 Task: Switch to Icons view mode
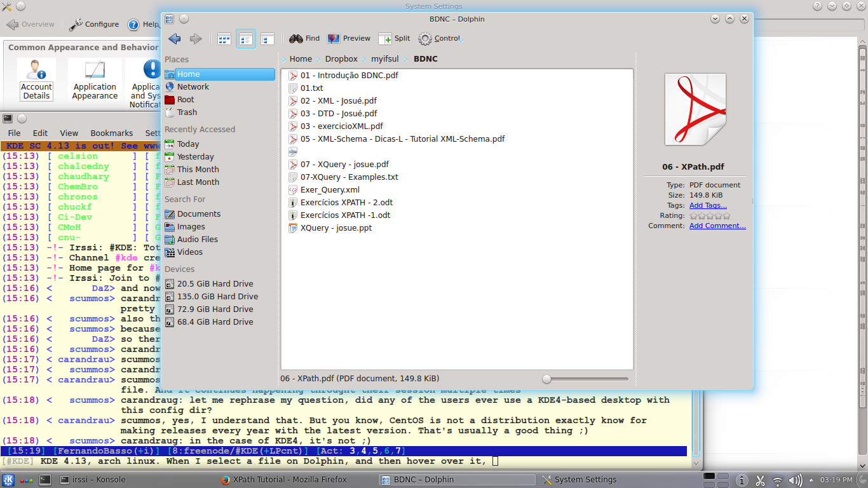(224, 39)
